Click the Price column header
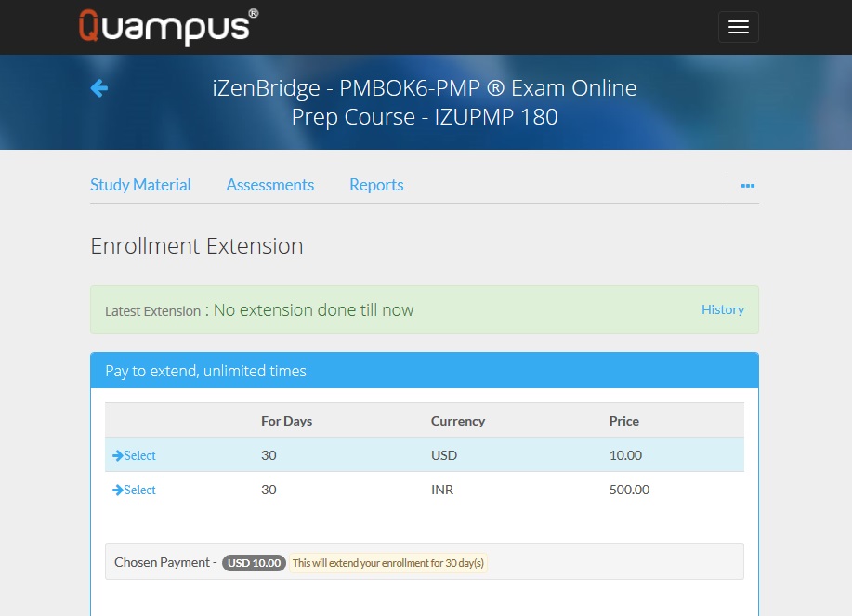Image resolution: width=852 pixels, height=616 pixels. 623,421
